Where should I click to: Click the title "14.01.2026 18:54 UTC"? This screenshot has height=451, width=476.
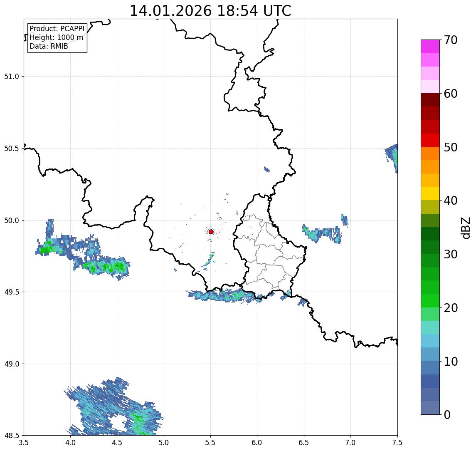tap(210, 11)
